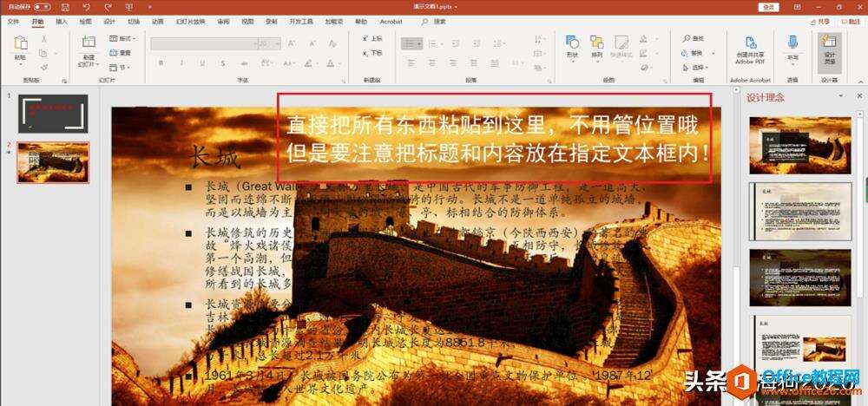Click the Shape Fill bucket icon
The image size is (868, 406).
pyautogui.click(x=643, y=39)
